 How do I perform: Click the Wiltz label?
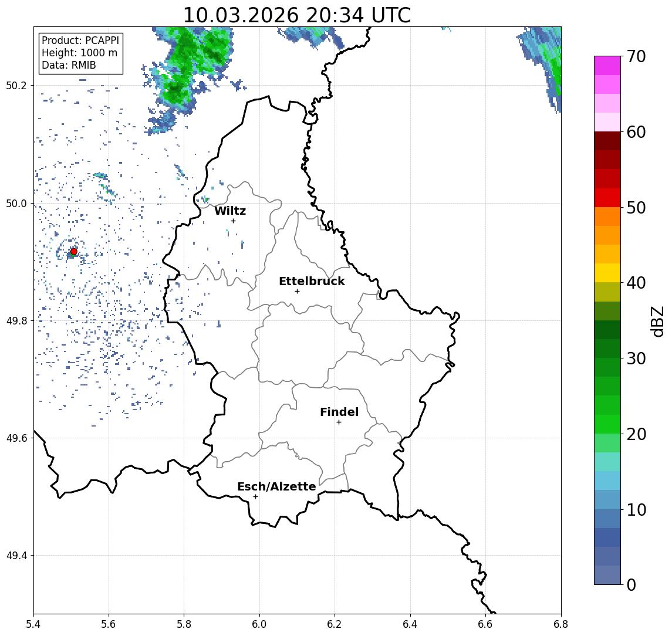[230, 211]
